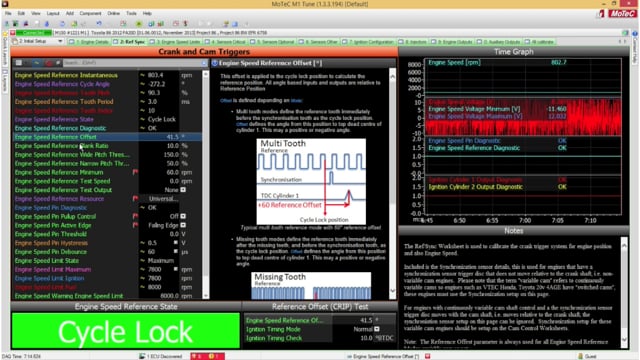Image resolution: width=640 pixels, height=360 pixels.
Task: Click red flag on Engine Speed Reference Minimum
Action: point(135,172)
